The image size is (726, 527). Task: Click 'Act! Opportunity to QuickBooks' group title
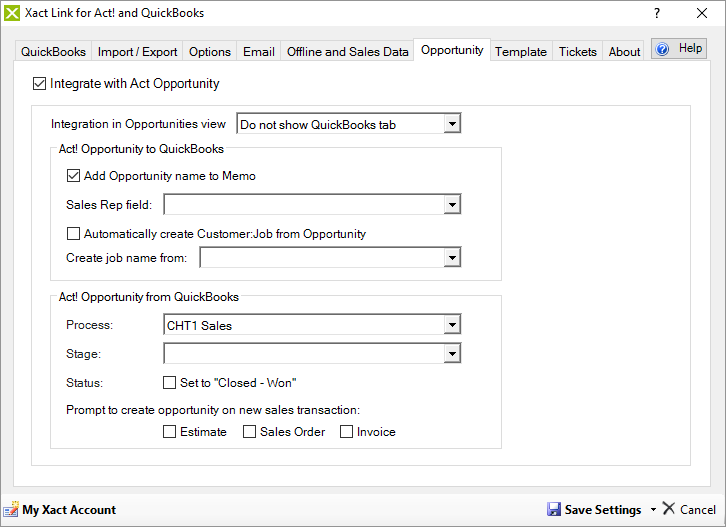(x=141, y=149)
